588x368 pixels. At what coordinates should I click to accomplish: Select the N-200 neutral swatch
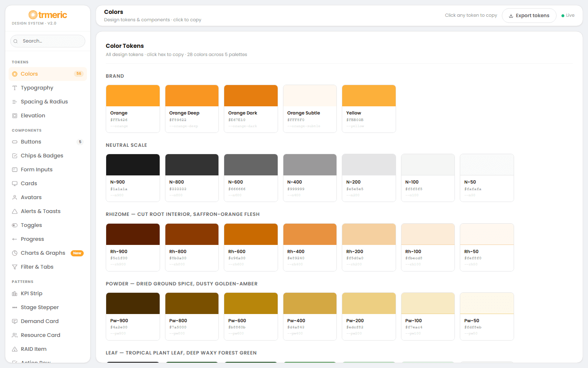(369, 178)
